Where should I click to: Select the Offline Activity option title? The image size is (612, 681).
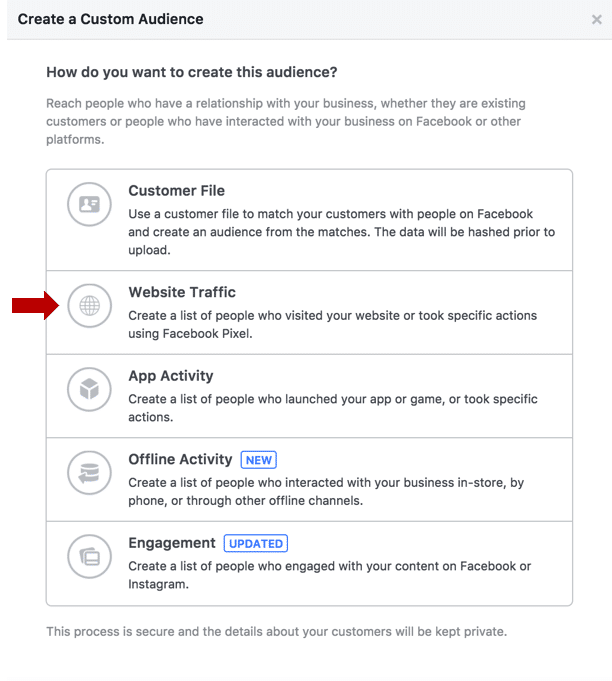coord(180,459)
